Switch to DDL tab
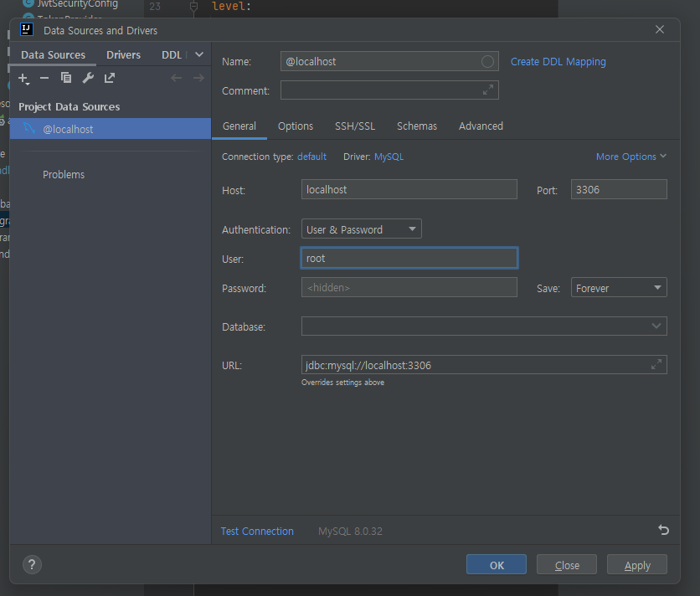Image resolution: width=700 pixels, height=596 pixels. coord(172,55)
